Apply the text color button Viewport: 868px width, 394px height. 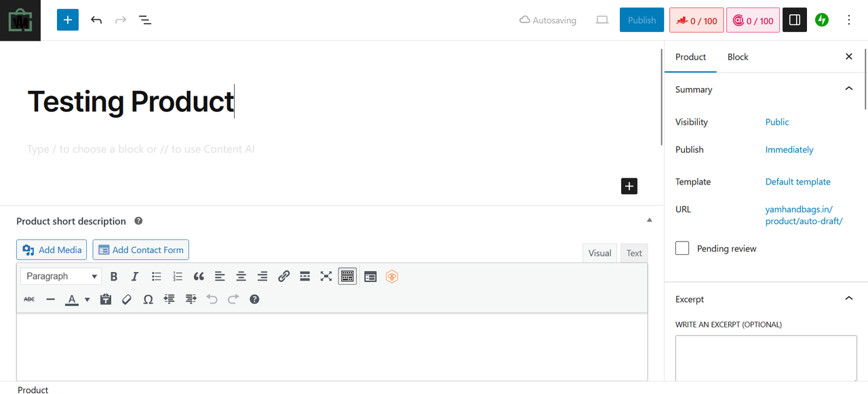(72, 299)
